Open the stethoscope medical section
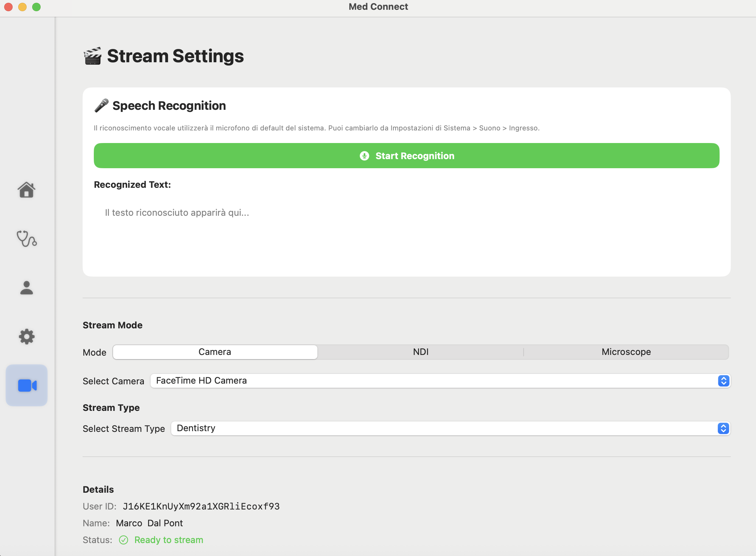The image size is (756, 556). pos(27,239)
